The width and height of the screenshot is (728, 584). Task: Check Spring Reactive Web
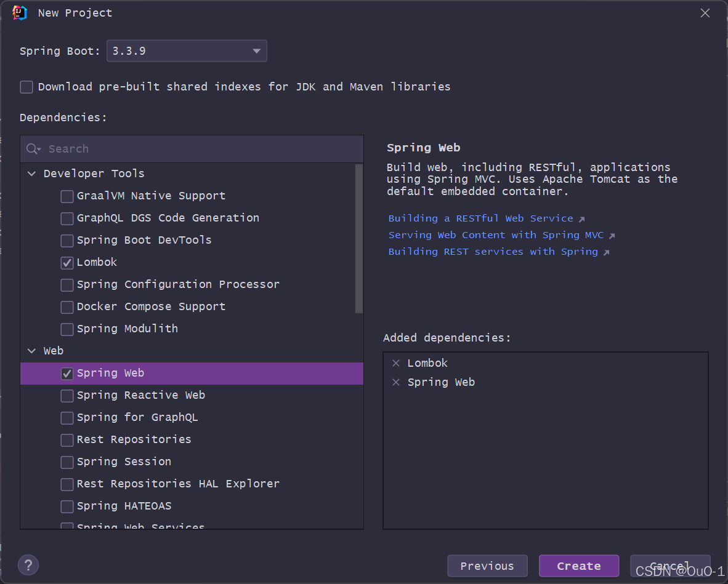click(67, 396)
